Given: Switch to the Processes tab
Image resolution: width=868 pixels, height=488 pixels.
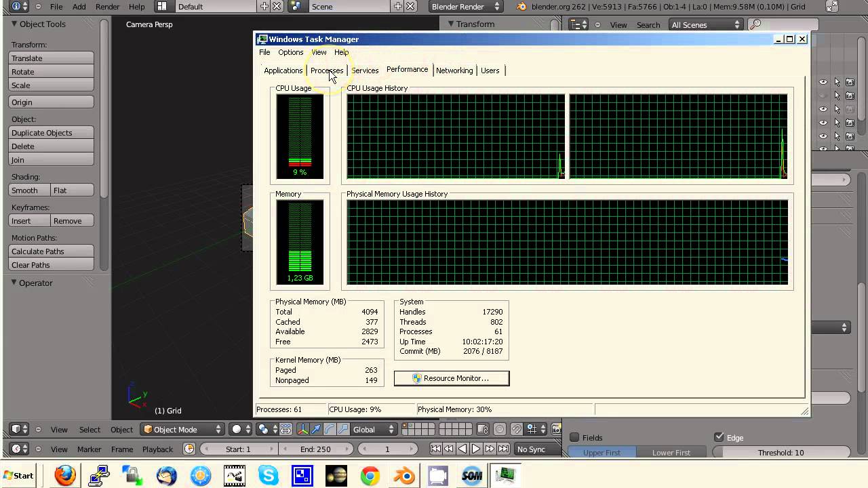Looking at the screenshot, I should [327, 70].
